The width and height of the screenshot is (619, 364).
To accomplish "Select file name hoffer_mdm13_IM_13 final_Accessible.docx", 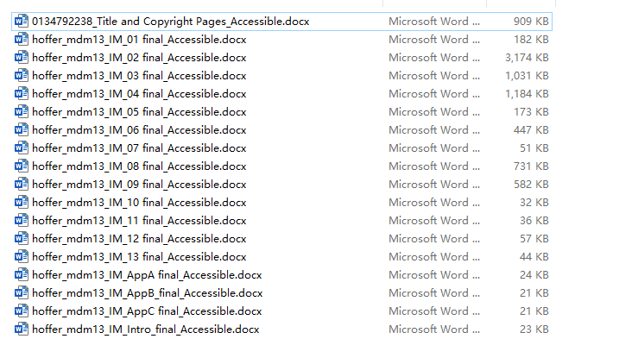I will [139, 257].
